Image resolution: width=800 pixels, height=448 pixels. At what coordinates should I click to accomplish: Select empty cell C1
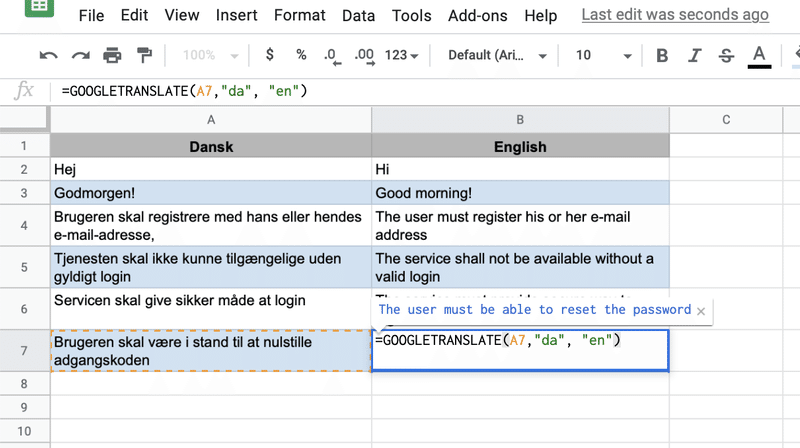[x=726, y=146]
